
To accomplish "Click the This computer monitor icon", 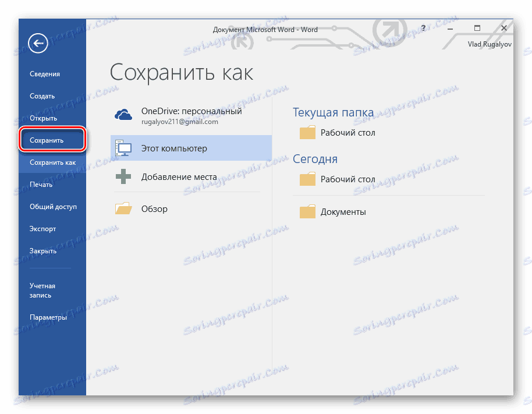I will [x=123, y=148].
